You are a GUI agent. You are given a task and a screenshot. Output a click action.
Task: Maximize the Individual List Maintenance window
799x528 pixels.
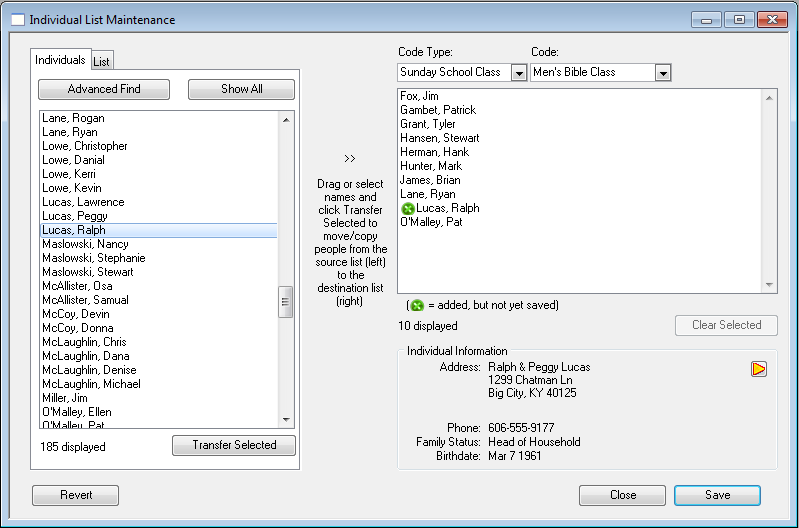click(x=739, y=20)
